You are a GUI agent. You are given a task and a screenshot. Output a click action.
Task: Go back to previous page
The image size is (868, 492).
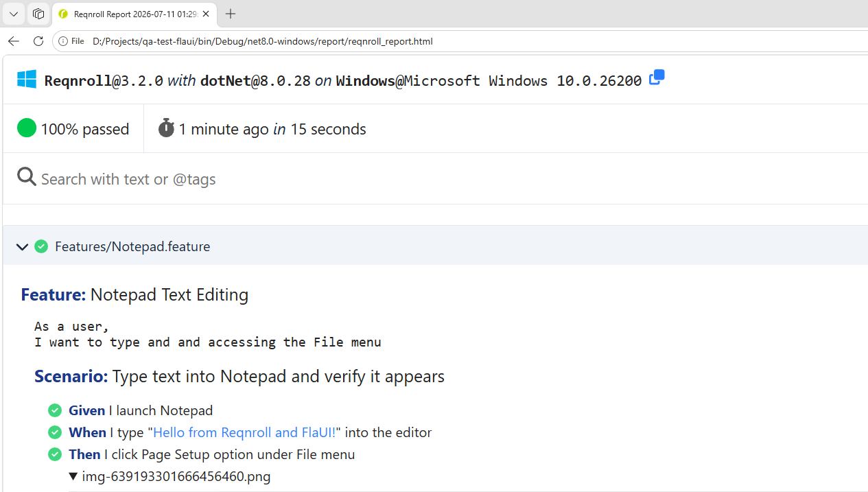point(14,41)
